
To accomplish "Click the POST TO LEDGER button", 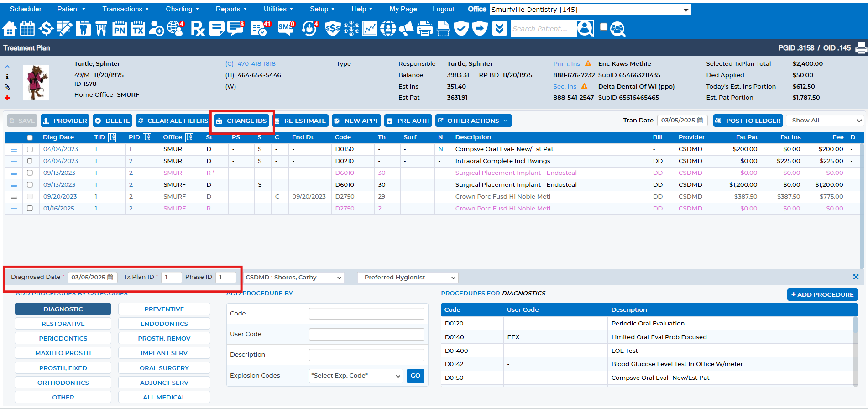I will tap(748, 121).
